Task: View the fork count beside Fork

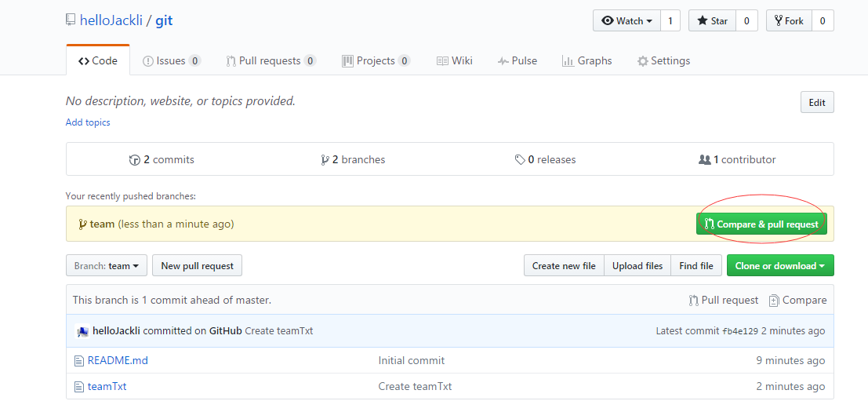Action: [823, 21]
